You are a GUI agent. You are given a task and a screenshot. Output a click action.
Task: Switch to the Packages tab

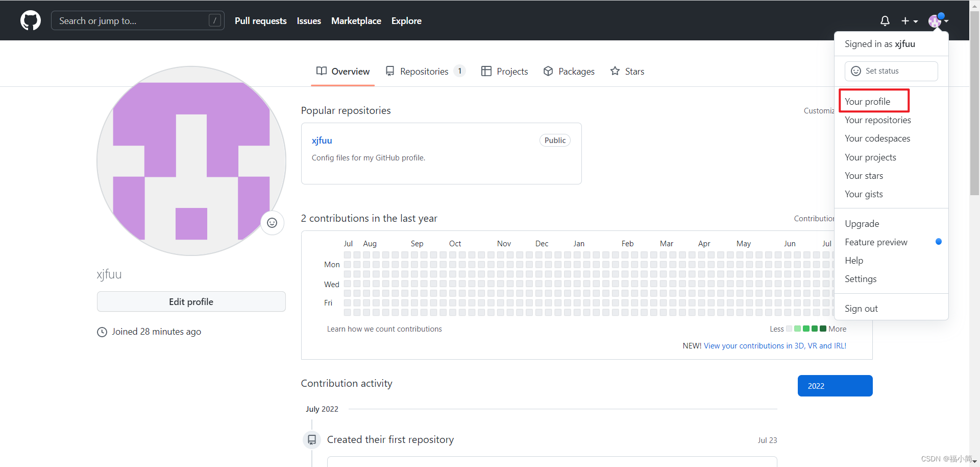coord(569,72)
